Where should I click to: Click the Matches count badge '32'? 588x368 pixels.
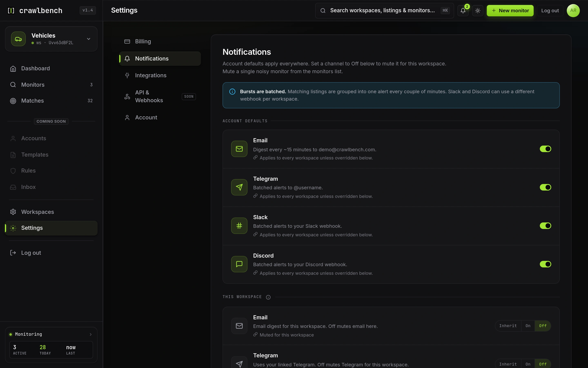[x=90, y=101]
